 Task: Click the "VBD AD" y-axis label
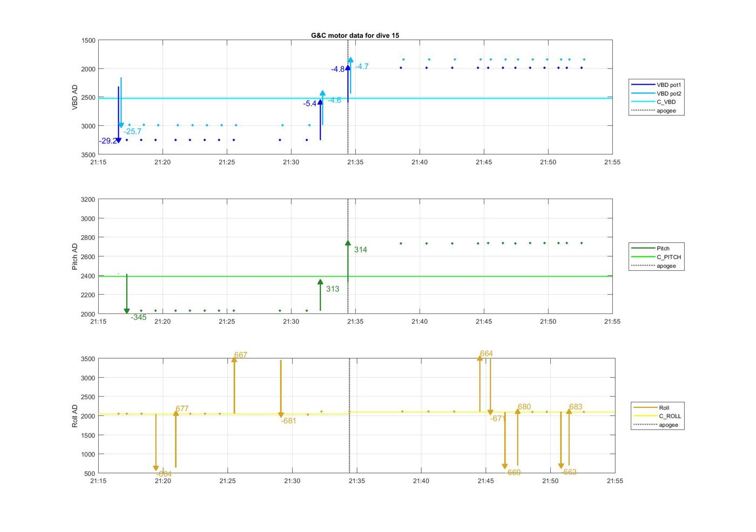pyautogui.click(x=75, y=98)
